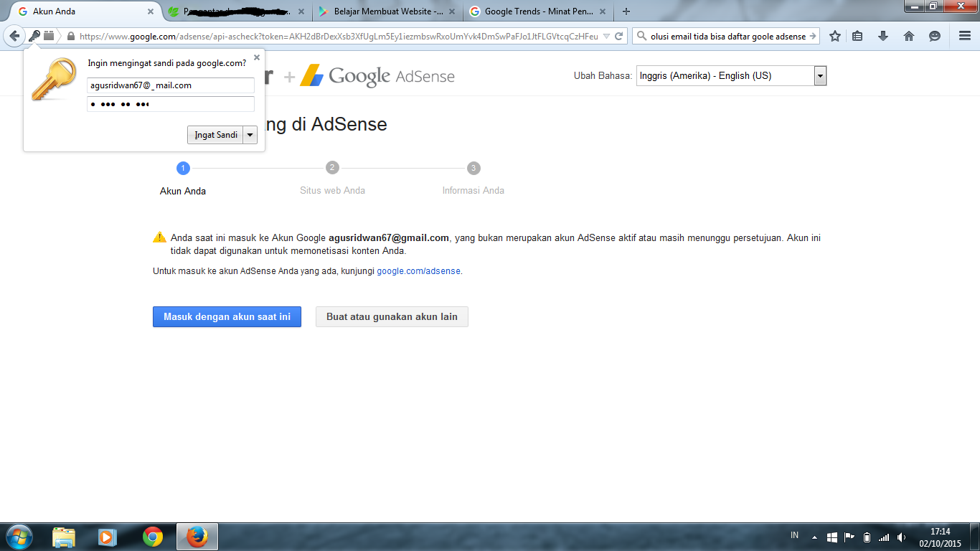
Task: Click the Ingat Sandi button
Action: coord(216,135)
